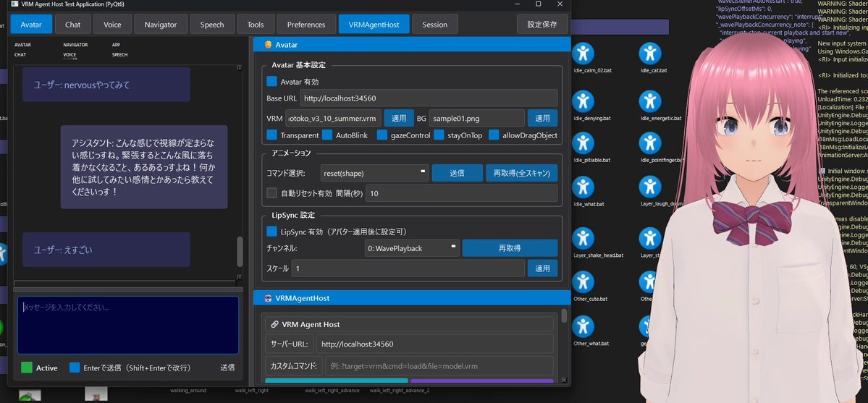Click the サーバーURL input field
This screenshot has width=868, height=403.
click(x=434, y=344)
